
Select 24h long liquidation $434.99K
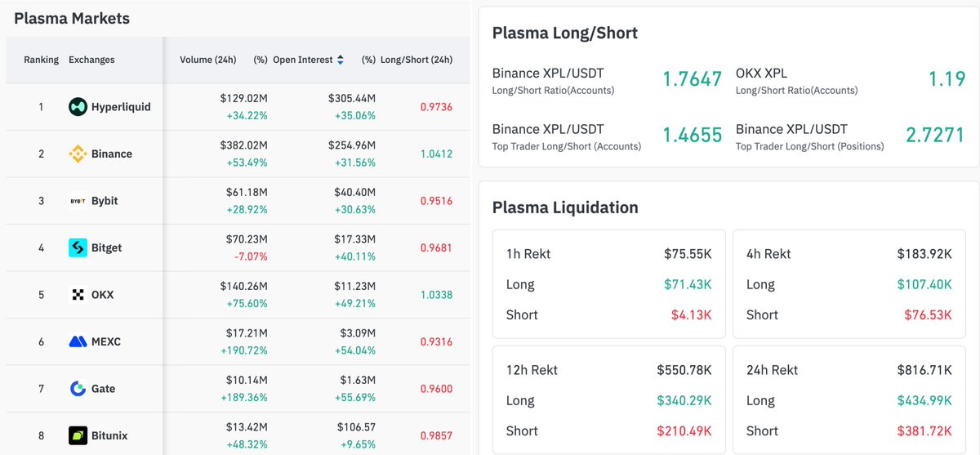924,400
